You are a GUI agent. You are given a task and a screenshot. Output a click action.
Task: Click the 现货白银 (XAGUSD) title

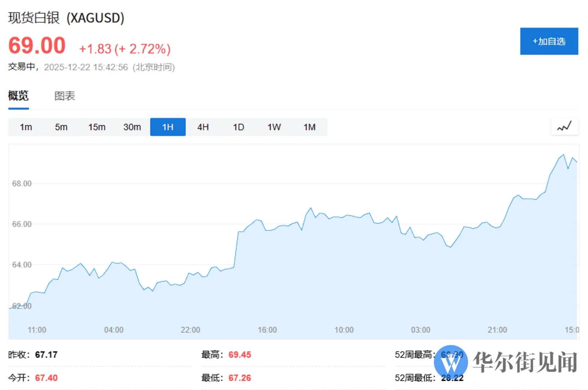click(66, 18)
